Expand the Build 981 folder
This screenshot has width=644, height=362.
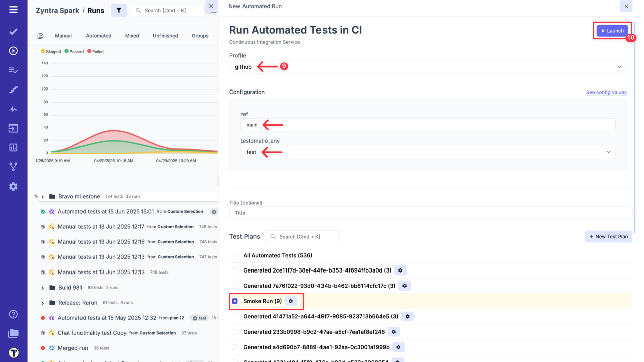coord(43,287)
